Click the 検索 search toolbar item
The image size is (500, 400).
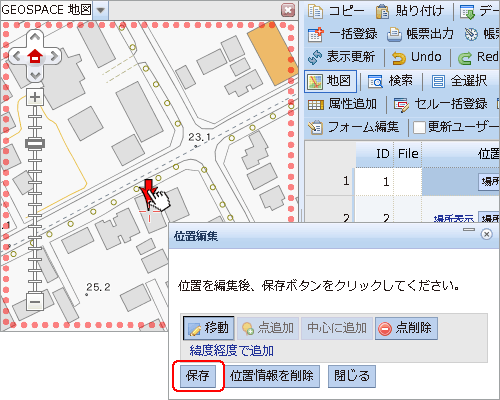click(x=390, y=81)
